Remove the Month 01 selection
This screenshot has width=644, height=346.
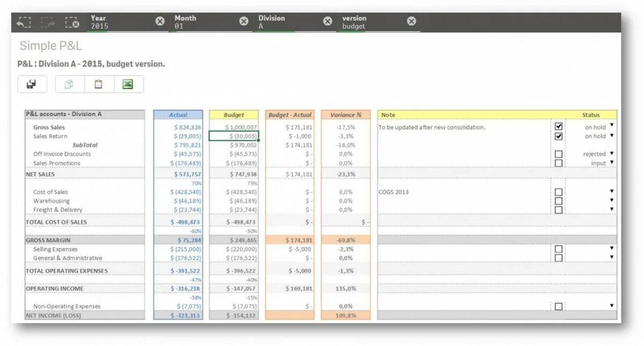244,21
